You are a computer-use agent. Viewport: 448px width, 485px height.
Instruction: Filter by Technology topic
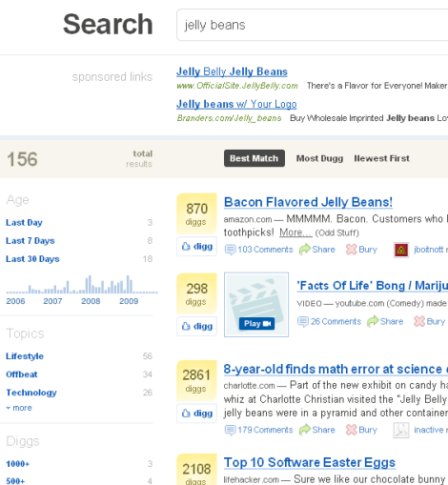[31, 393]
